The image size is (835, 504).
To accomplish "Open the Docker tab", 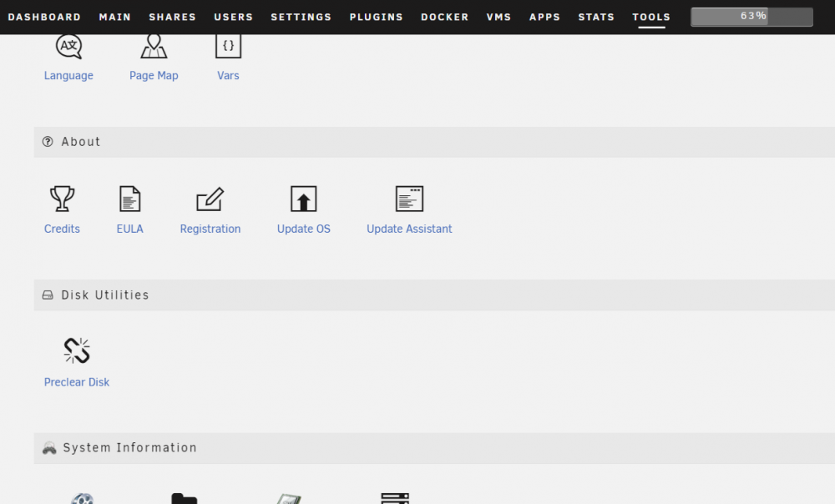I will (x=445, y=17).
